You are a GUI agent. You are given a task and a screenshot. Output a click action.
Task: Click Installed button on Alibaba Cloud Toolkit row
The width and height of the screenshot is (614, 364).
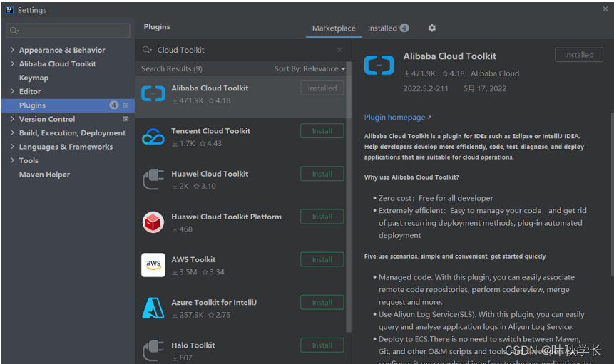pos(322,88)
